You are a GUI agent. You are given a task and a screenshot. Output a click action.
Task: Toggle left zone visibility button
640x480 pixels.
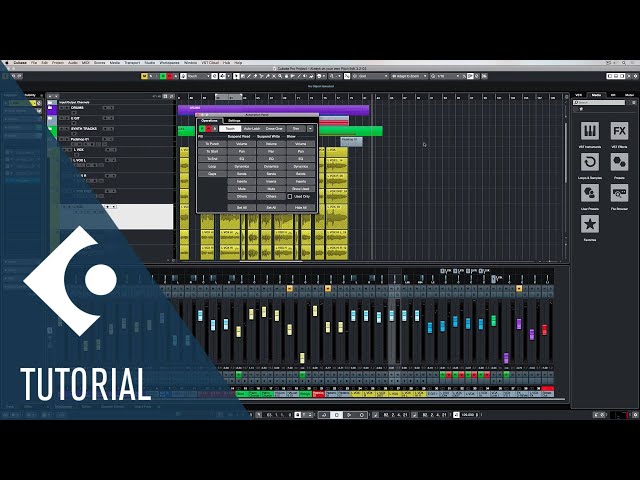coord(609,76)
